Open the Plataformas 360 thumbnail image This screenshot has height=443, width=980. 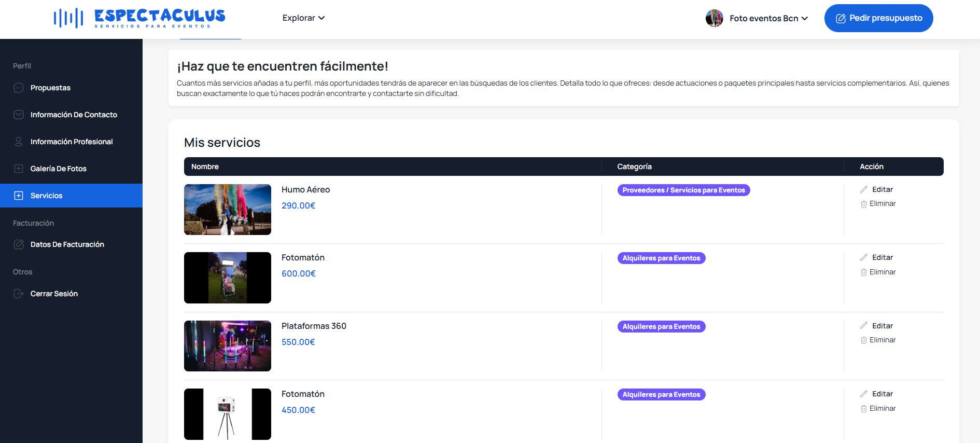[x=228, y=346]
